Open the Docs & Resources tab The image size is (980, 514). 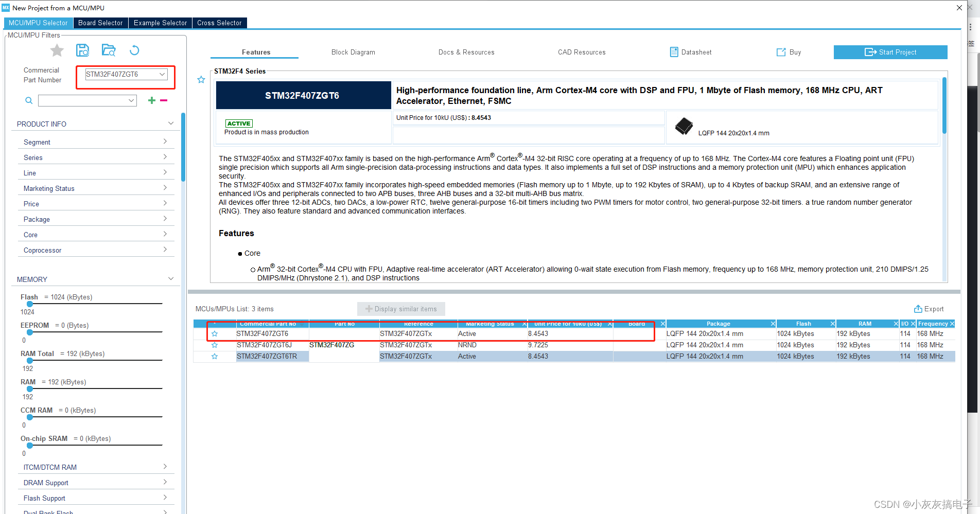466,52
